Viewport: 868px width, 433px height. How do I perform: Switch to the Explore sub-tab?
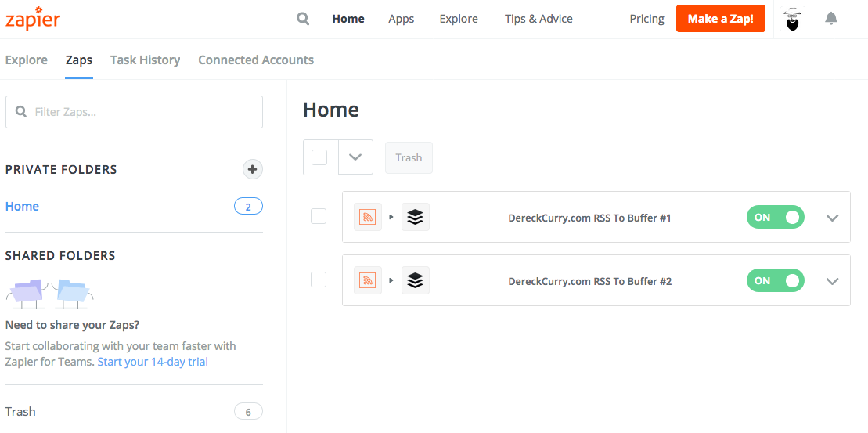(27, 60)
